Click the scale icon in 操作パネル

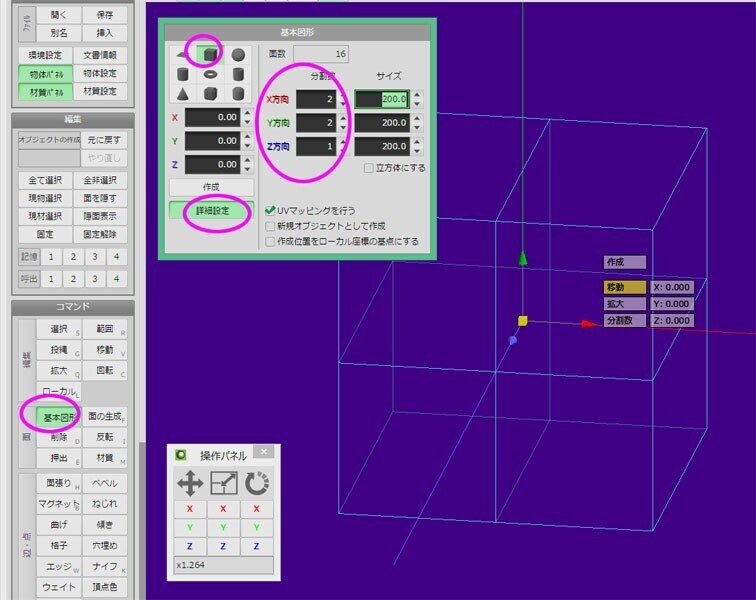point(224,483)
